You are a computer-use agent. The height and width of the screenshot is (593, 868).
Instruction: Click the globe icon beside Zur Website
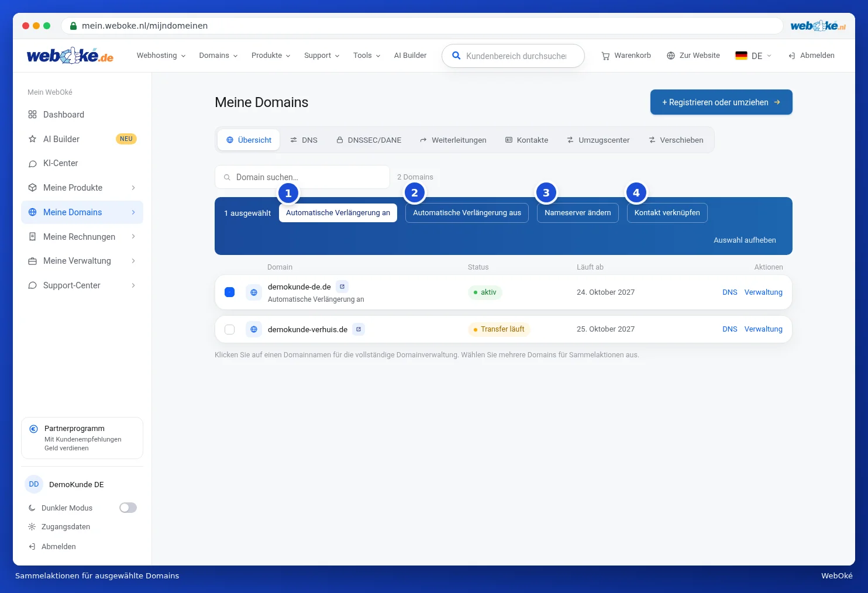(x=671, y=56)
